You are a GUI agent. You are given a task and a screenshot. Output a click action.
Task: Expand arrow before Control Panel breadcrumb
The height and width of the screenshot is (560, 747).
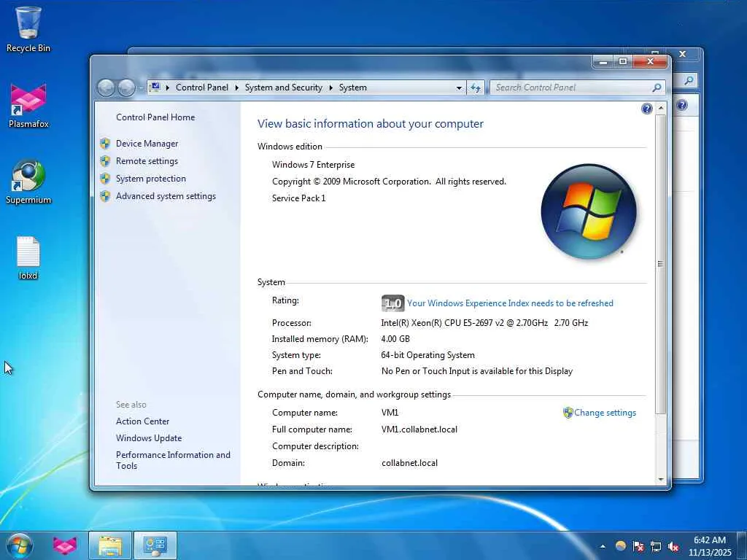(168, 87)
